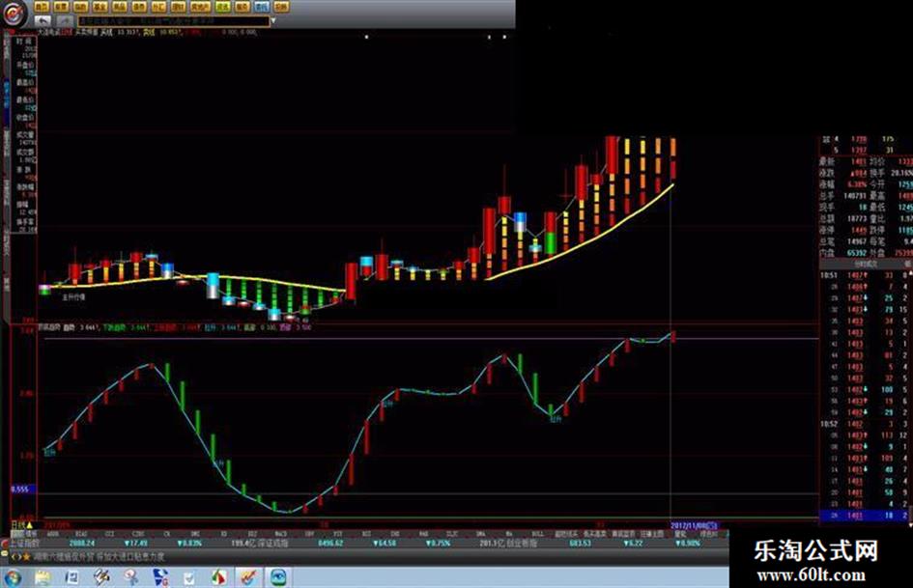Select the 分时成交 panel header

pyautogui.click(x=866, y=264)
